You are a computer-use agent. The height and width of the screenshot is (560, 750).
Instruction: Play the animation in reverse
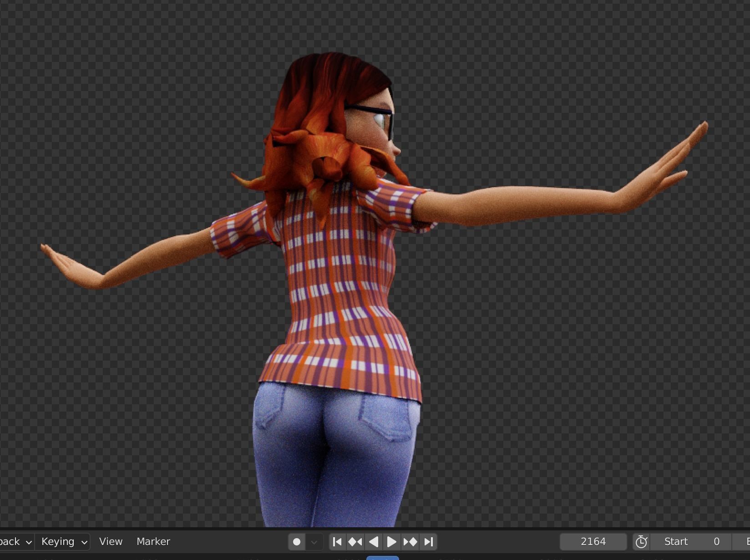pyautogui.click(x=373, y=541)
